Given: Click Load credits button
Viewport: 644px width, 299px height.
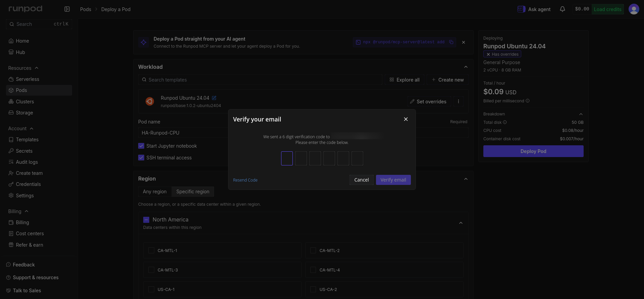Looking at the screenshot, I should (x=607, y=9).
